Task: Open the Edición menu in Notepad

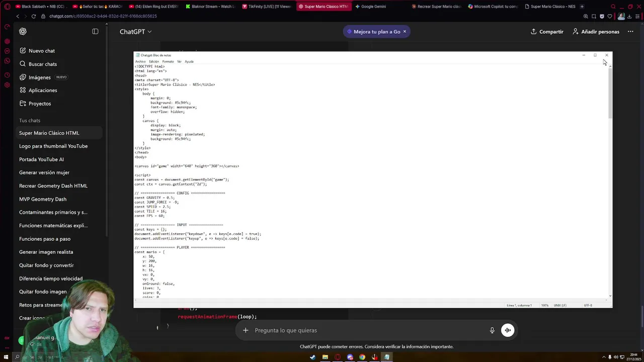Action: point(154,61)
